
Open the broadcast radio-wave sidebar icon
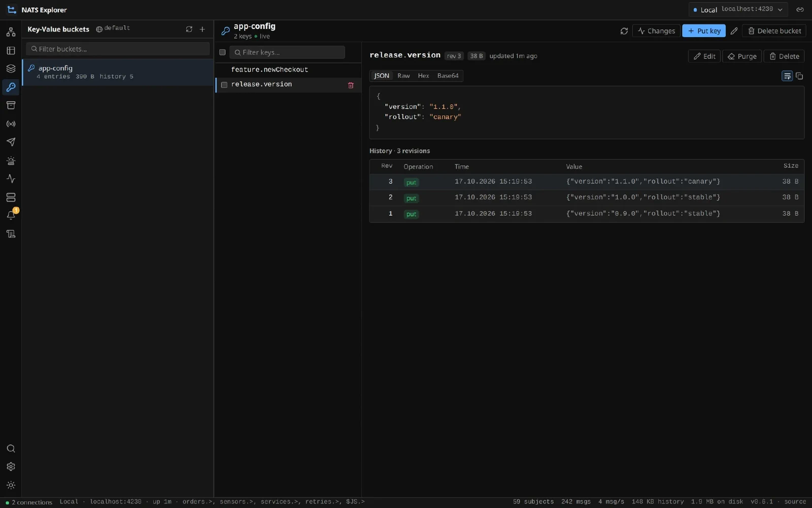click(x=11, y=124)
